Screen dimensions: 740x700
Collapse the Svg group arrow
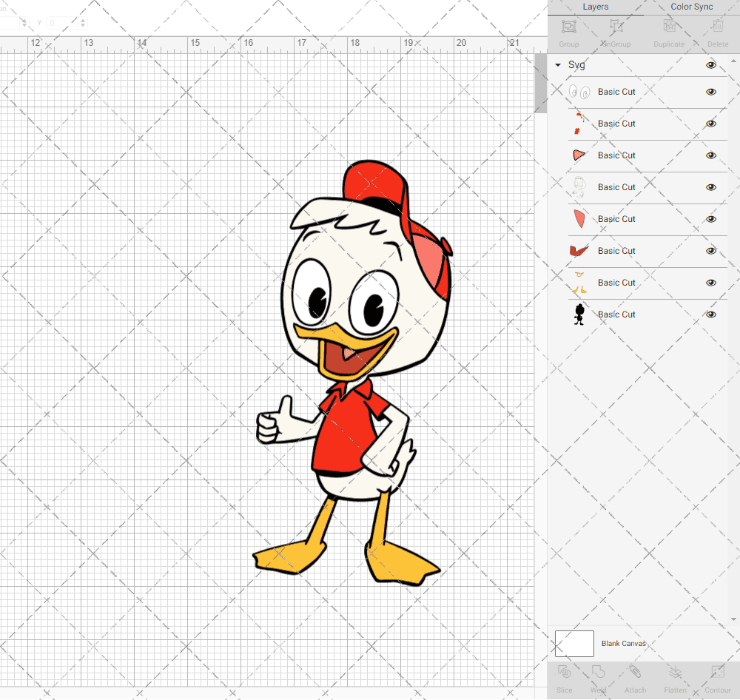pyautogui.click(x=558, y=65)
